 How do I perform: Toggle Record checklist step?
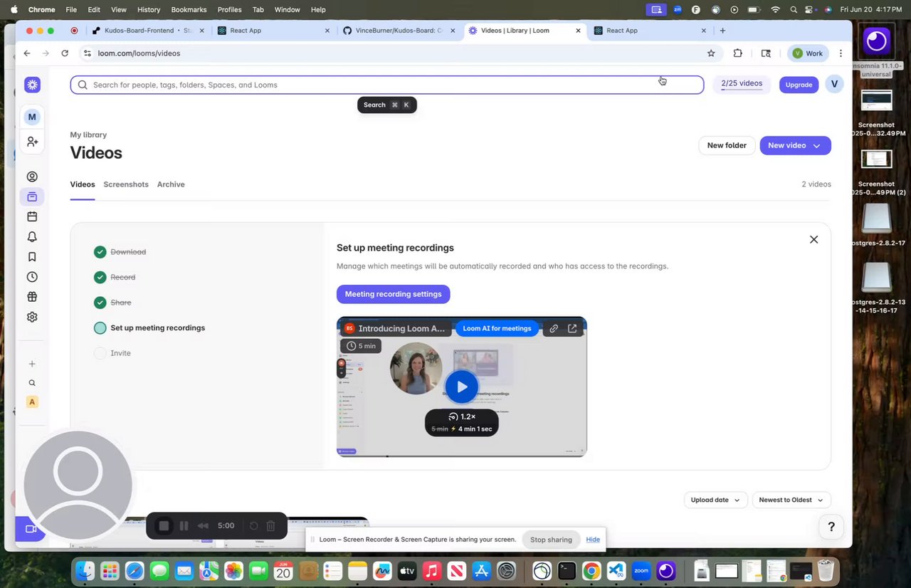click(115, 277)
